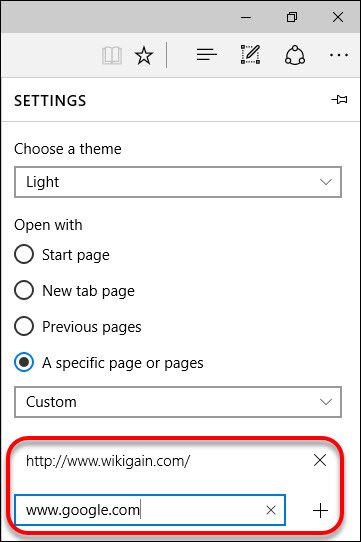Click the http://www.wikigain.com/ entry
Image resolution: width=361 pixels, height=542 pixels.
tap(108, 461)
